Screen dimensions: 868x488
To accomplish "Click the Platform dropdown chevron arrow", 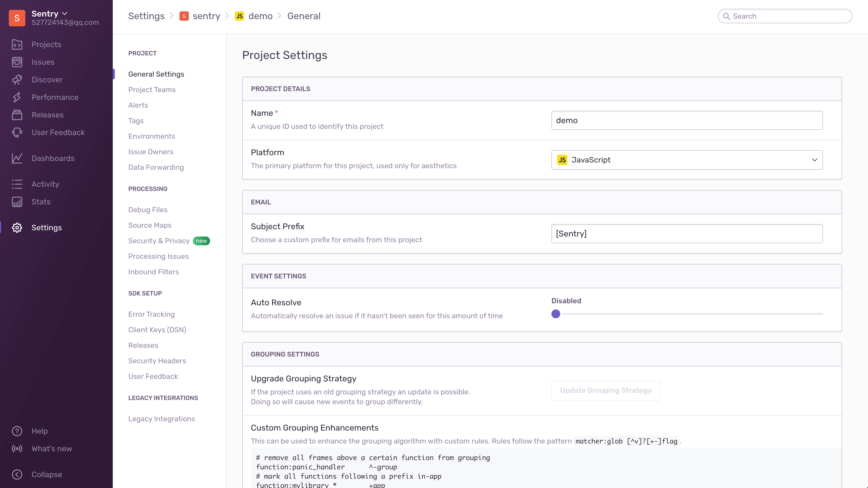I will (x=814, y=160).
